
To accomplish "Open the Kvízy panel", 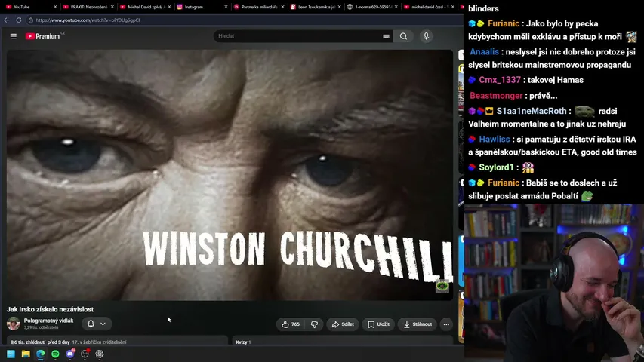I will (x=343, y=341).
